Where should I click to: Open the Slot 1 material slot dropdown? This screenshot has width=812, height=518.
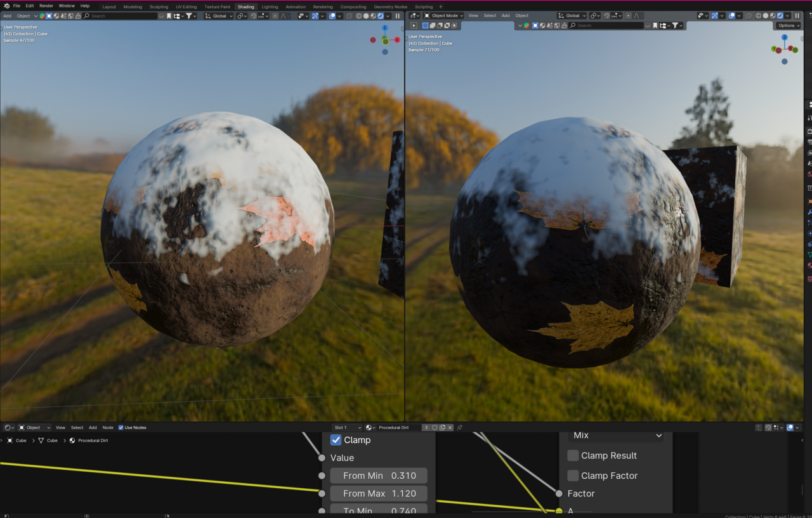tap(348, 428)
